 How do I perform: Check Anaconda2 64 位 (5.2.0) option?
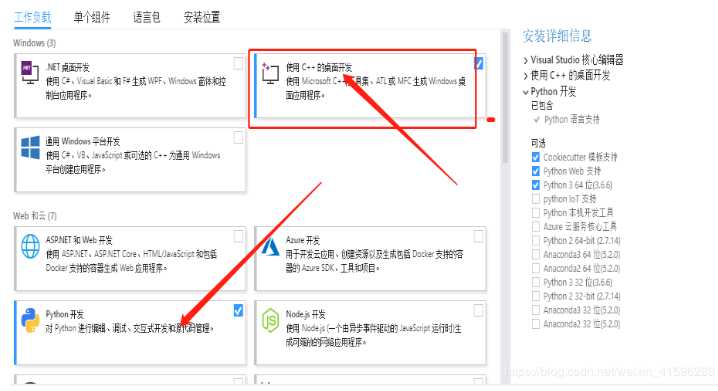point(536,268)
